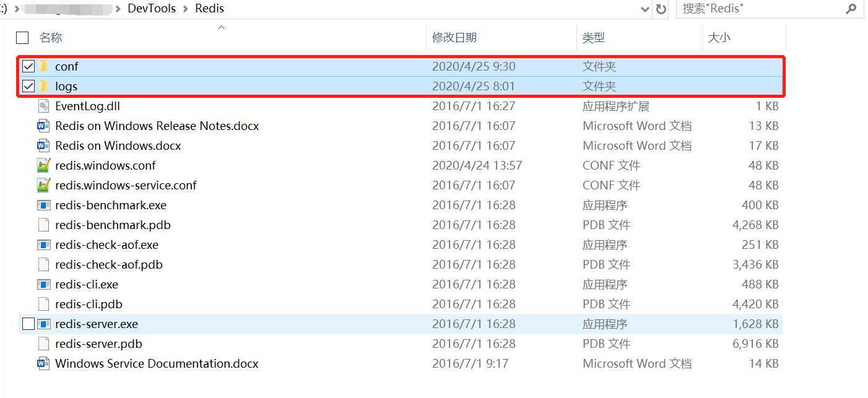Click the Word icon of Redis on Windows Release Notes.docx
868x398 pixels.
pos(43,126)
